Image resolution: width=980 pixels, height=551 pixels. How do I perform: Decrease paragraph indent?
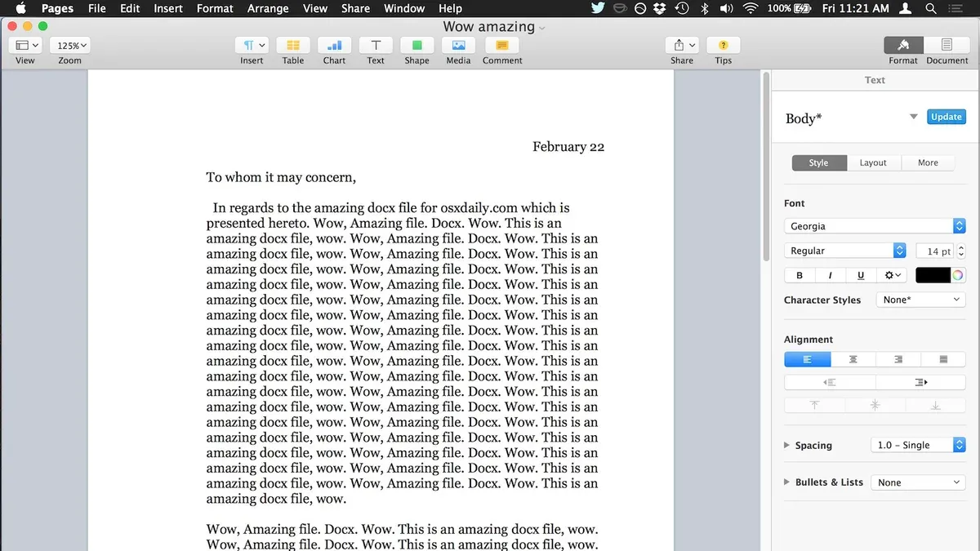(830, 382)
